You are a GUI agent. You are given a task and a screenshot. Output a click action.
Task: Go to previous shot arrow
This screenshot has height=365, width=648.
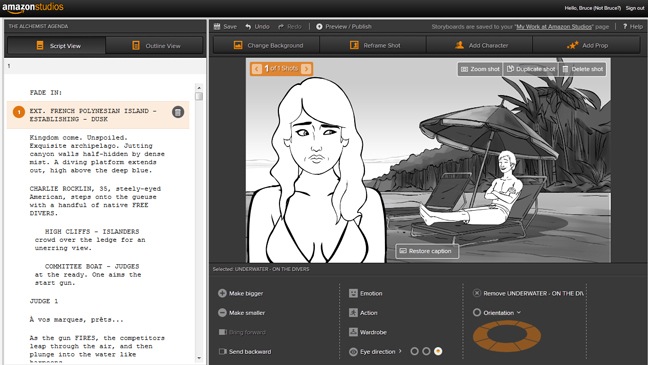click(x=257, y=69)
